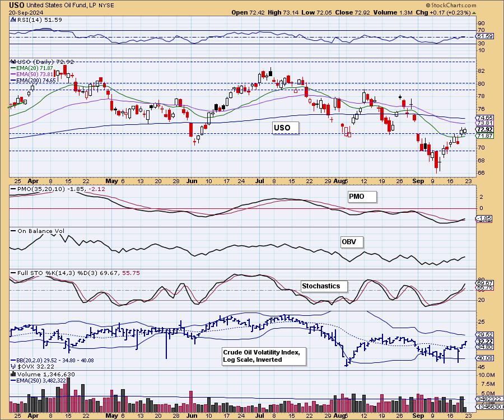Click the Close 72.92 header value
This screenshot has height=420, width=504.
coord(352,12)
